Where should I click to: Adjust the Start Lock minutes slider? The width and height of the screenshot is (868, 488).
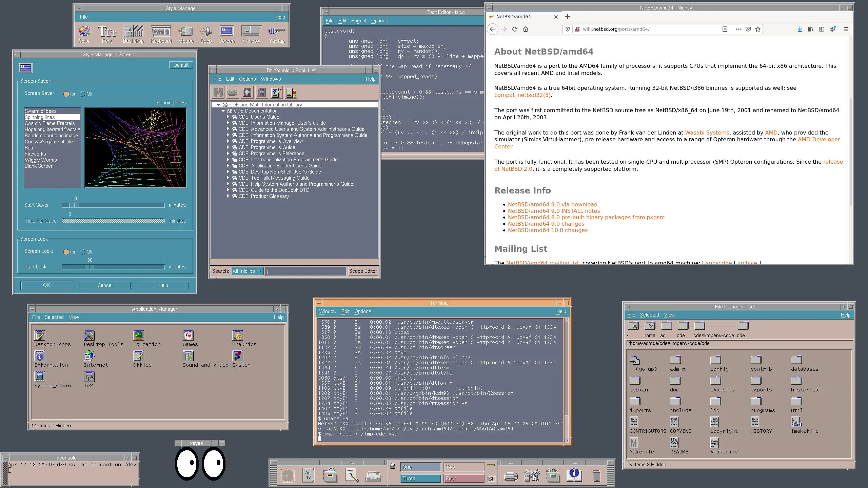click(x=90, y=267)
